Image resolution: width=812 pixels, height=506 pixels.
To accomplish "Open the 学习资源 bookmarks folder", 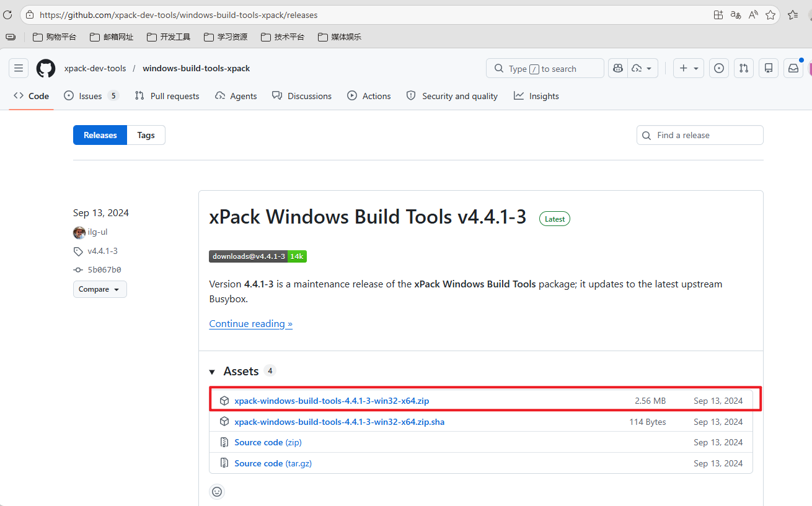I will 226,37.
